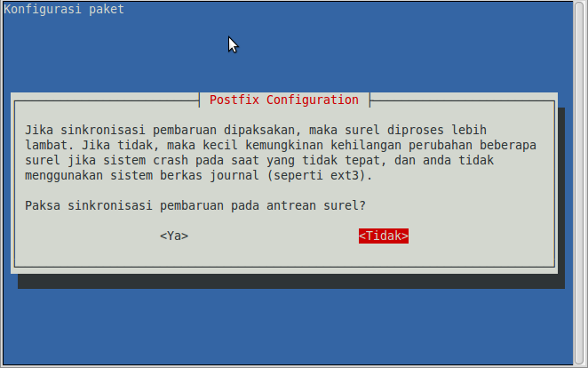Click the vertical scrollbar of the terminal

click(x=580, y=183)
